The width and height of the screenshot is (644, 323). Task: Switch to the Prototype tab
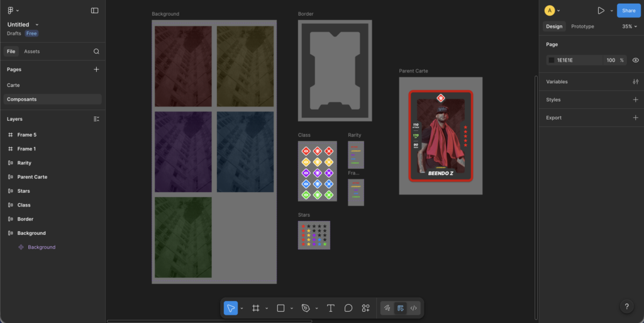click(x=582, y=26)
